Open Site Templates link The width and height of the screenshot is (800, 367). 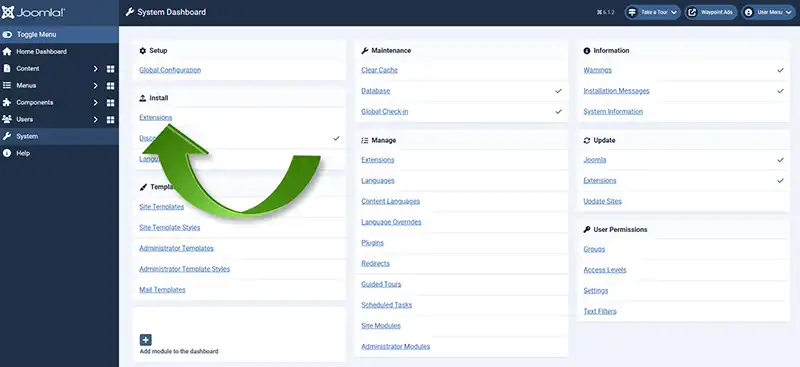pyautogui.click(x=161, y=207)
